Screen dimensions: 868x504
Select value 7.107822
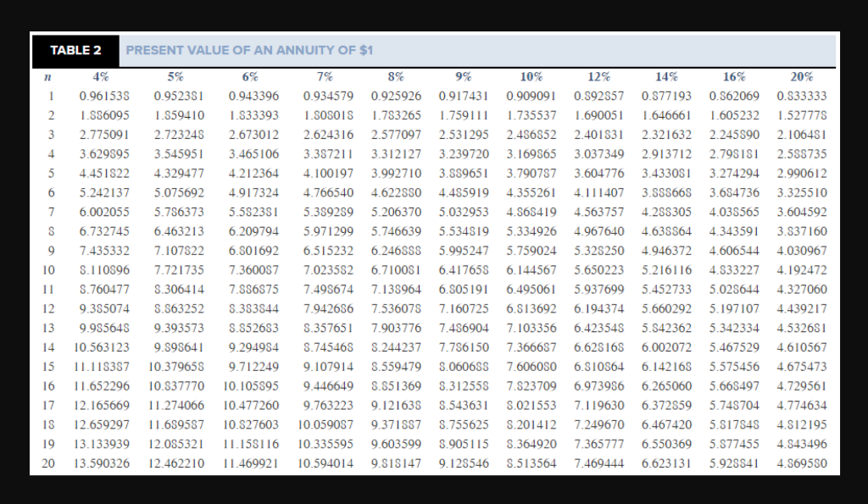click(x=179, y=251)
